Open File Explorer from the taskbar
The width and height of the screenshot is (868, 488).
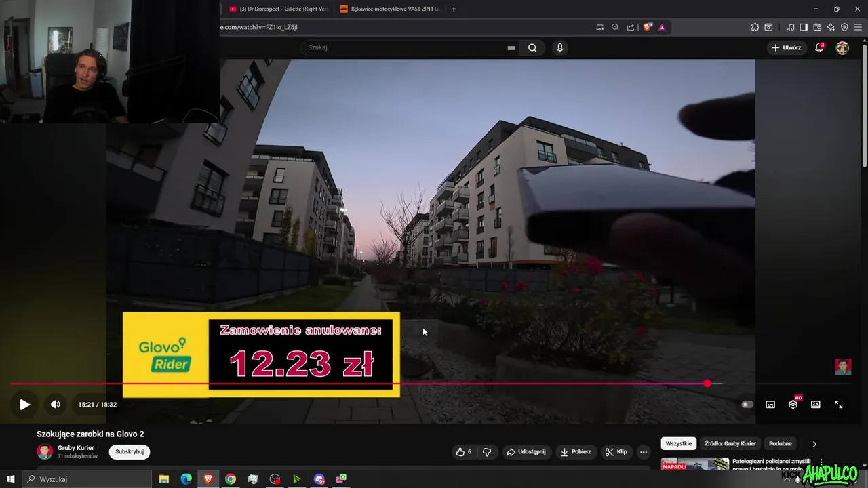164,479
